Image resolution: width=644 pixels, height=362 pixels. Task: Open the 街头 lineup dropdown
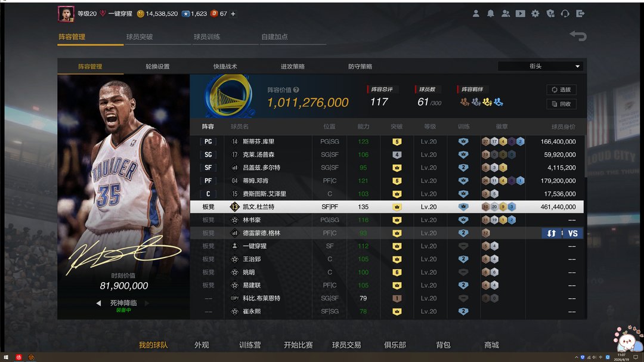click(541, 66)
